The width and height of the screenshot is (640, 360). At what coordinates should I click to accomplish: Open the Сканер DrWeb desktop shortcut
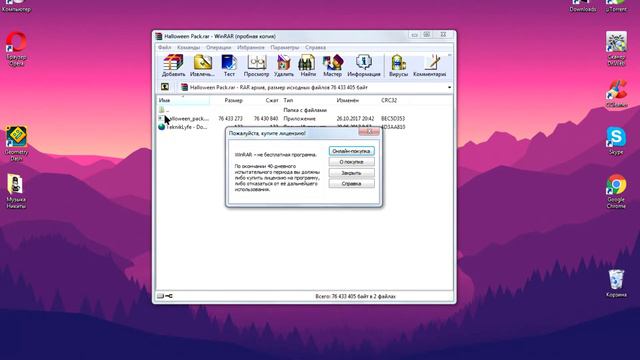[616, 49]
